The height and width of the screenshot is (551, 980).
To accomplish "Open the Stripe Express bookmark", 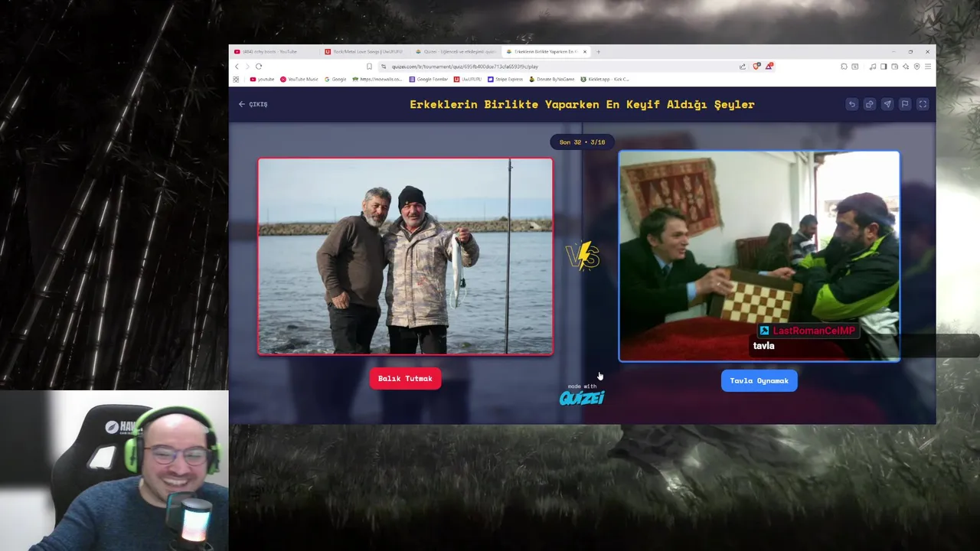I will tap(505, 79).
